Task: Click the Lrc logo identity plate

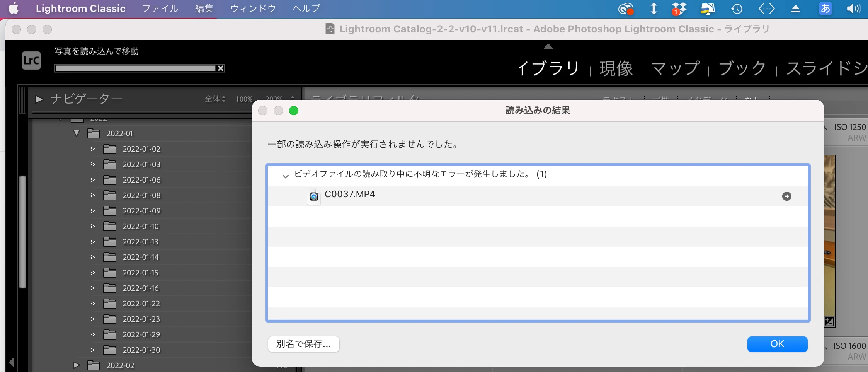Action: coord(31,60)
